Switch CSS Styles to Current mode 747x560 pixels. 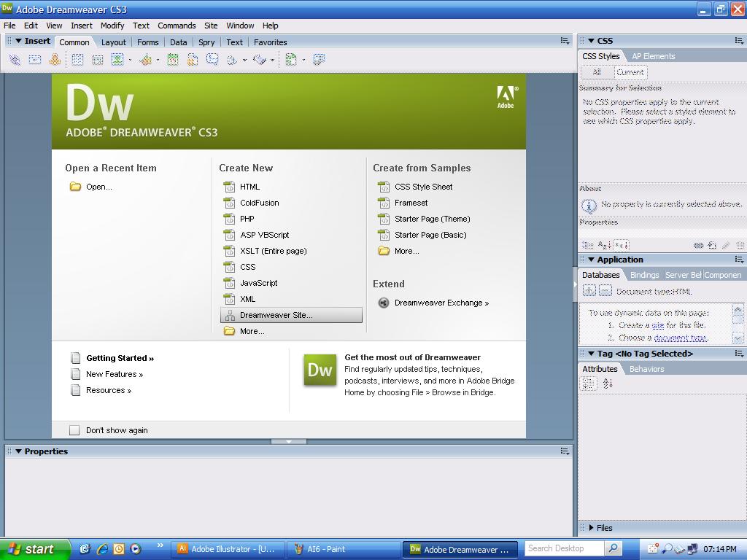(630, 72)
